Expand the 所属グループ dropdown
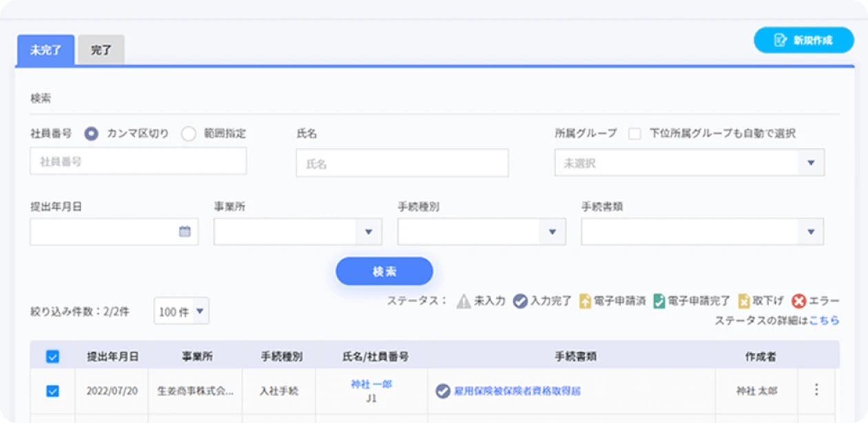The height and width of the screenshot is (423, 868). click(810, 163)
